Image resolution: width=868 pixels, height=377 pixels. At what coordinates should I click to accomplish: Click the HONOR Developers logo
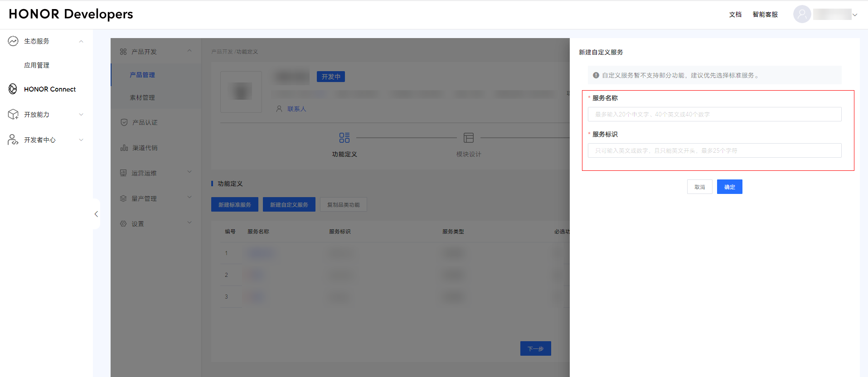point(71,14)
